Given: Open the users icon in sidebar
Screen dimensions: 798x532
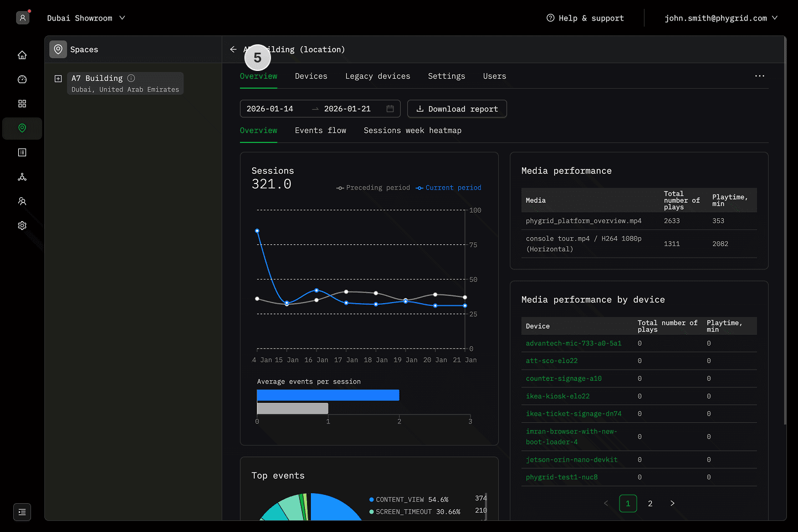Looking at the screenshot, I should tap(22, 201).
